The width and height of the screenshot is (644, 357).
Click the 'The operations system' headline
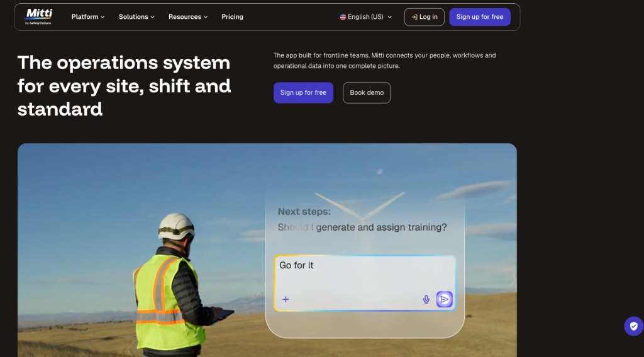click(124, 85)
